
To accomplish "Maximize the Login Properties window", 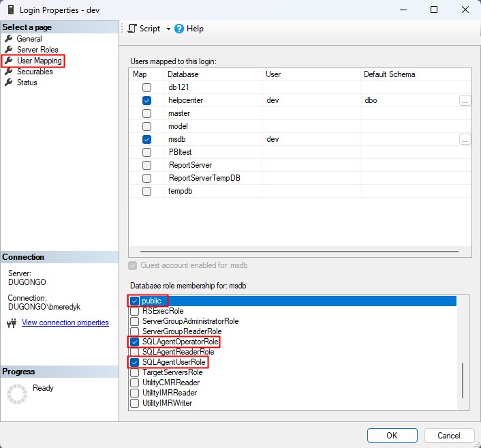I will click(x=434, y=10).
